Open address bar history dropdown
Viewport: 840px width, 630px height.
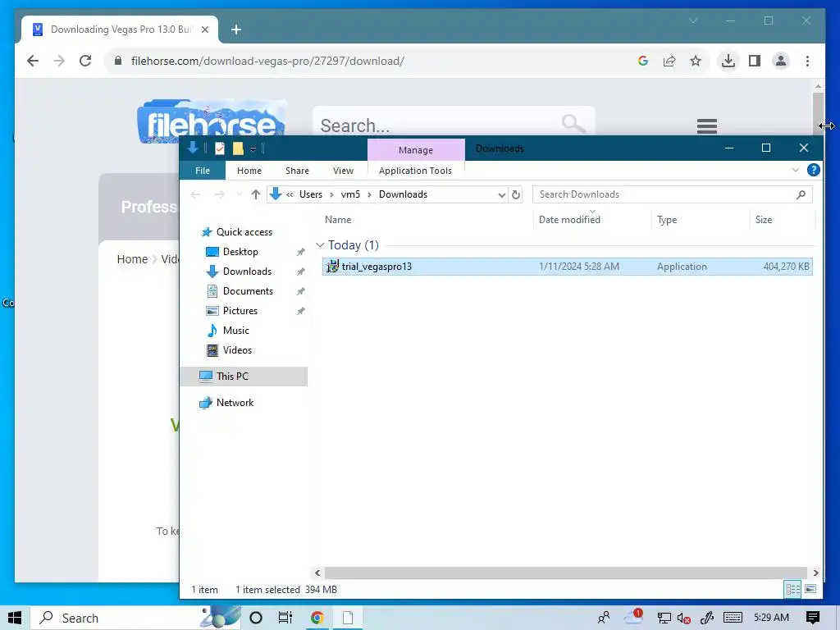click(x=501, y=194)
